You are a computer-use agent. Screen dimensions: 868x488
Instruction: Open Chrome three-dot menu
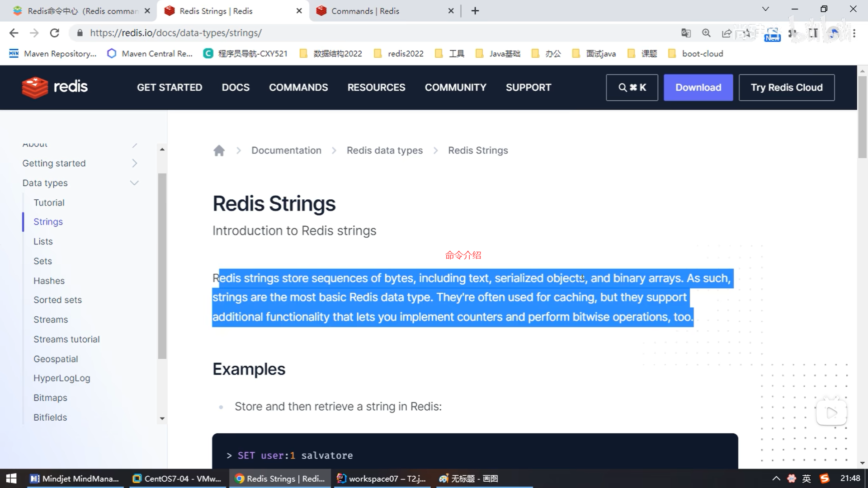854,33
